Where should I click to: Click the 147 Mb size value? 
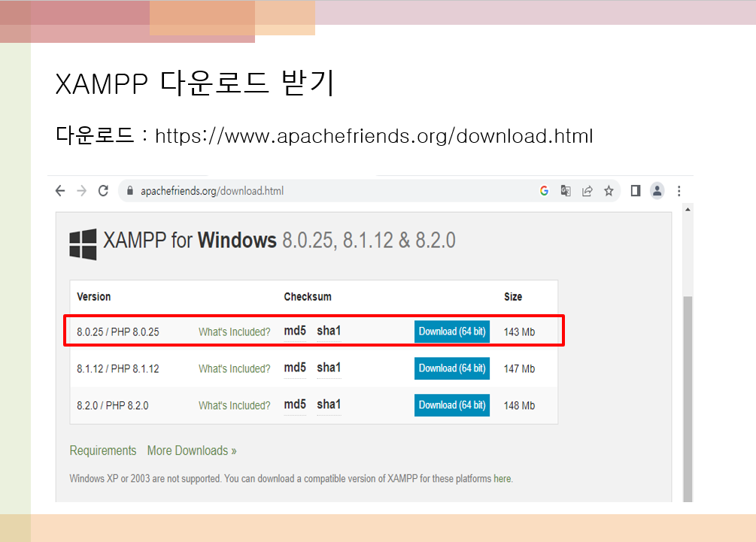pyautogui.click(x=519, y=368)
